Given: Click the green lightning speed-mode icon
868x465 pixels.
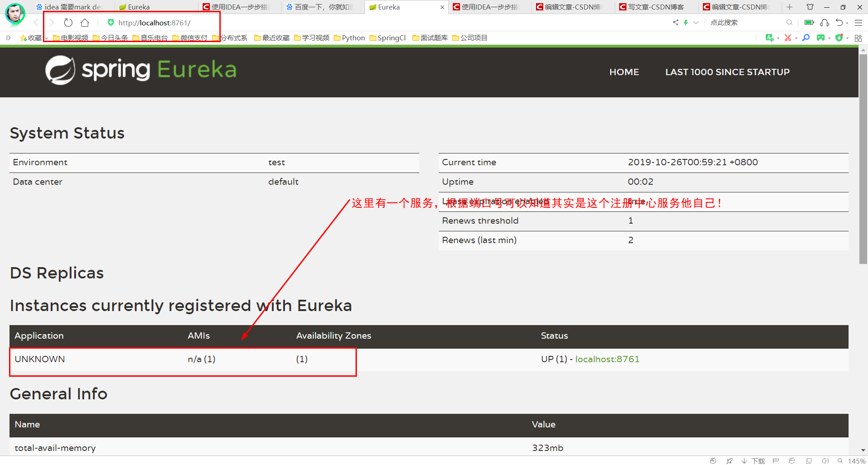Looking at the screenshot, I should pos(686,23).
